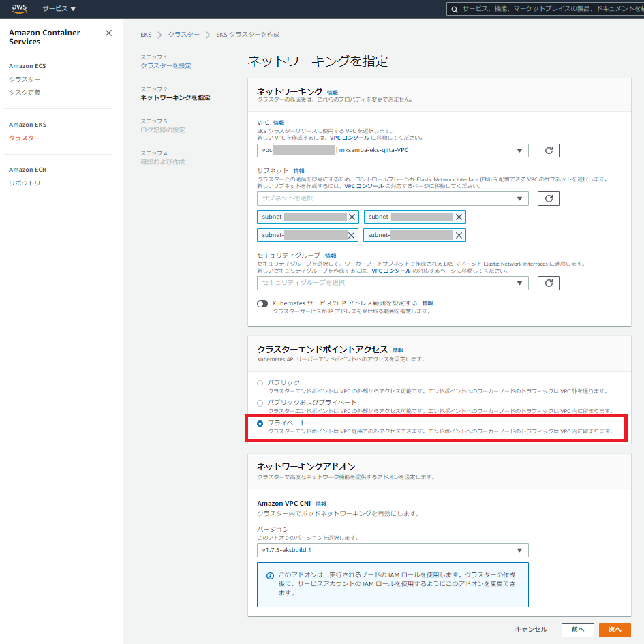
Task: Open 情報 link beside ネットワーキング heading
Action: (x=333, y=93)
